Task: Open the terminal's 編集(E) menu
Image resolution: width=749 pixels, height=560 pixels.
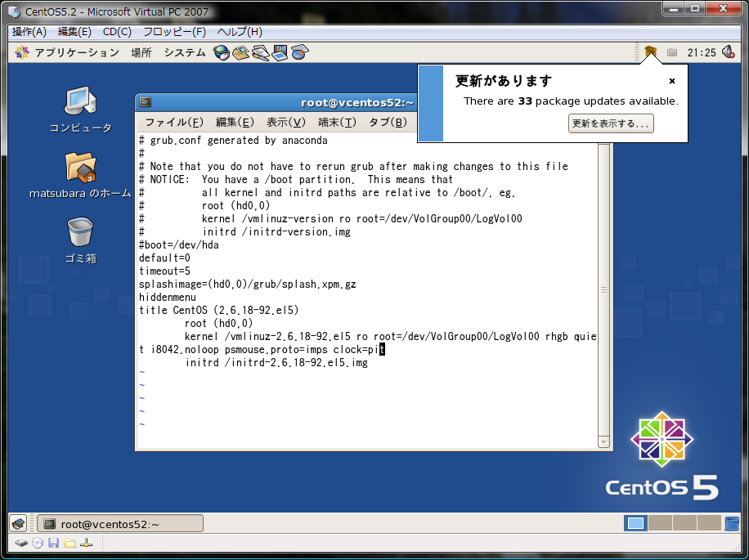Action: pyautogui.click(x=235, y=122)
